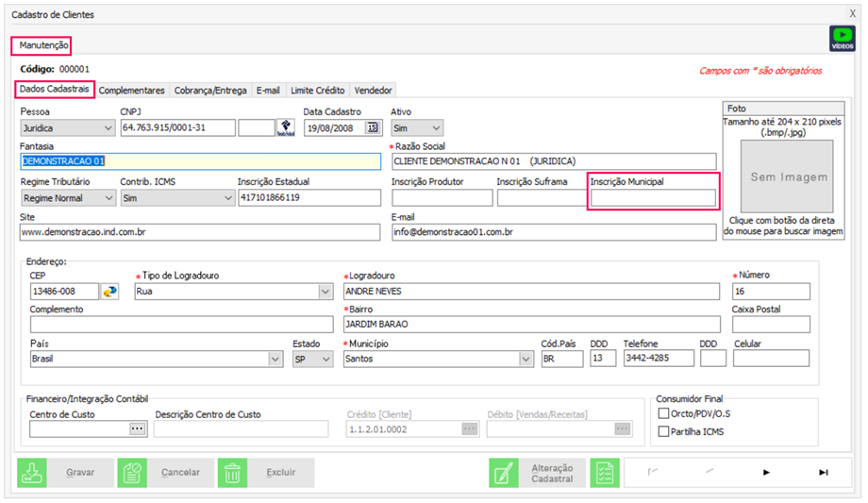Viewport: 868px width, 503px height.
Task: Toggle the Partilha ICMS checkbox
Action: (x=662, y=431)
